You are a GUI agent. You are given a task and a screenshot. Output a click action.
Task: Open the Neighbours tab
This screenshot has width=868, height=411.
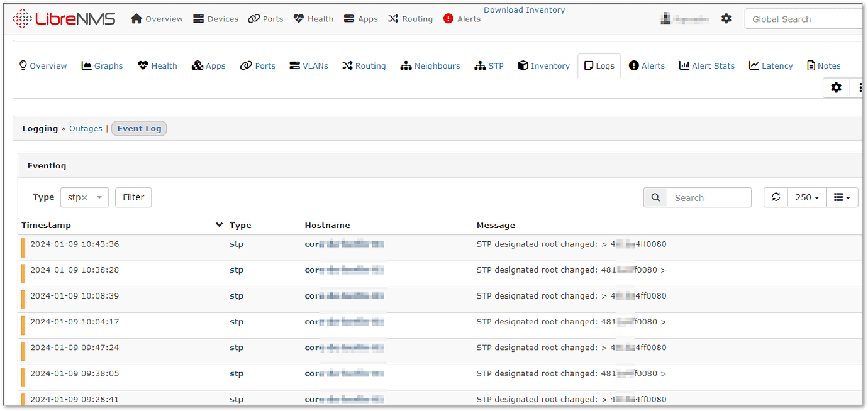pyautogui.click(x=430, y=65)
